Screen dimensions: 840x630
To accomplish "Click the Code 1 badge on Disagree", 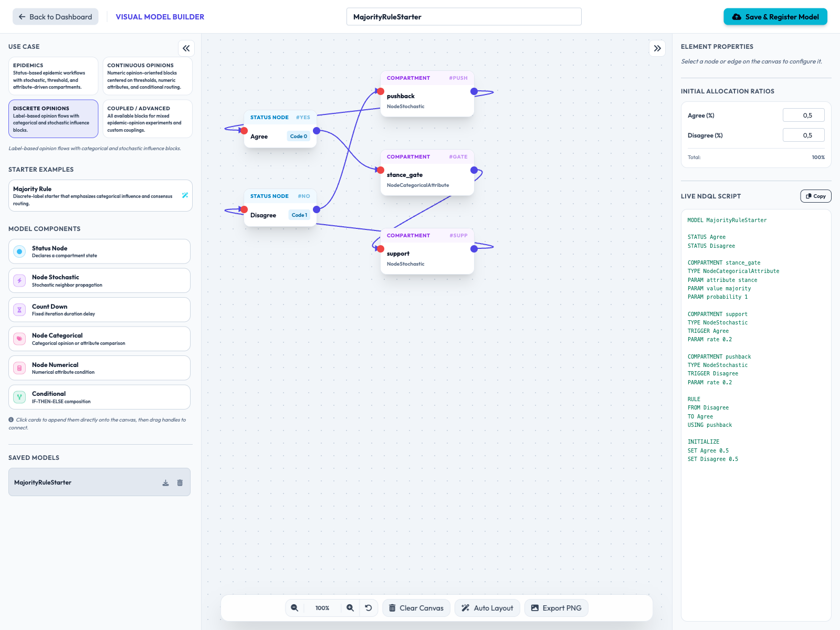I will [300, 215].
